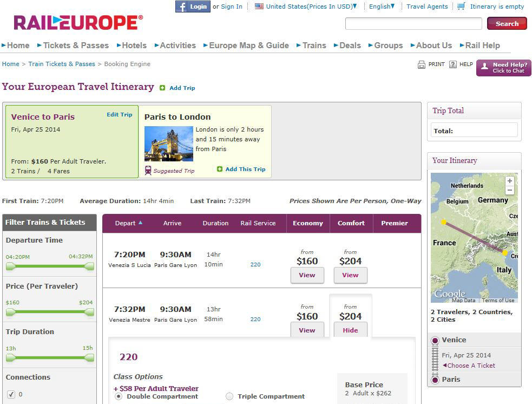Viewport: 532px width, 404px height.
Task: Click the Trip Duration slider left handle
Action: [10, 357]
